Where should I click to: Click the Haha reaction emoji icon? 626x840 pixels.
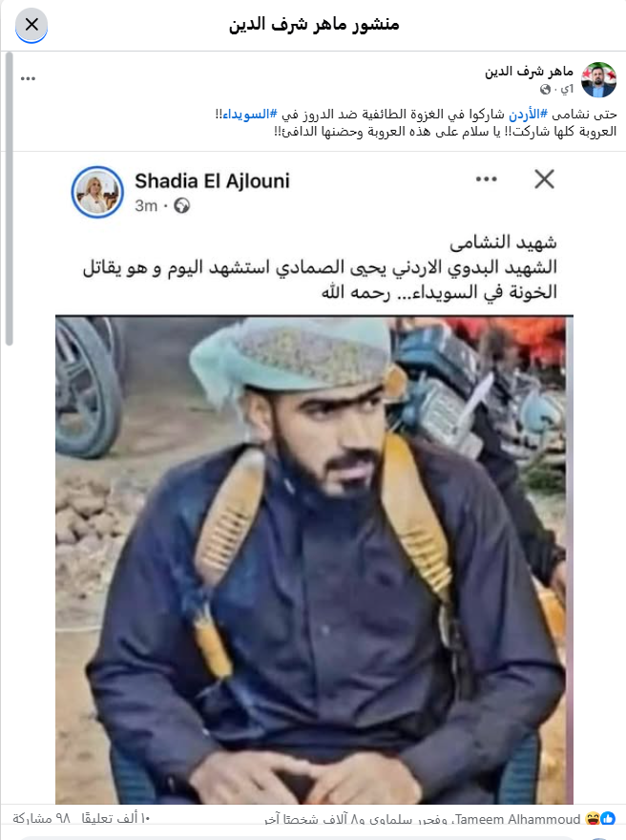point(593,819)
